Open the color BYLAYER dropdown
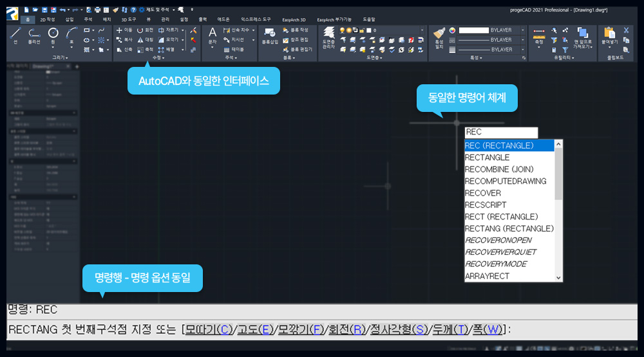Image resolution: width=644 pixels, height=357 pixels. 523,30
